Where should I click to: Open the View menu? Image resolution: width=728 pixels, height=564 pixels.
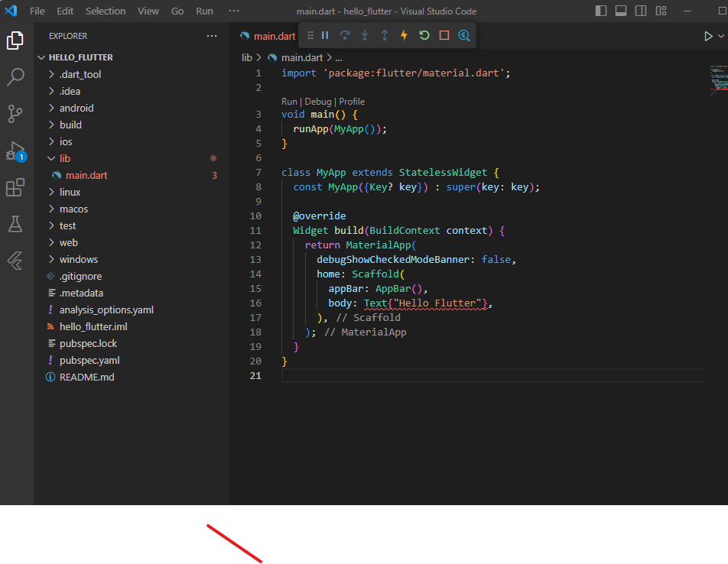pyautogui.click(x=148, y=11)
